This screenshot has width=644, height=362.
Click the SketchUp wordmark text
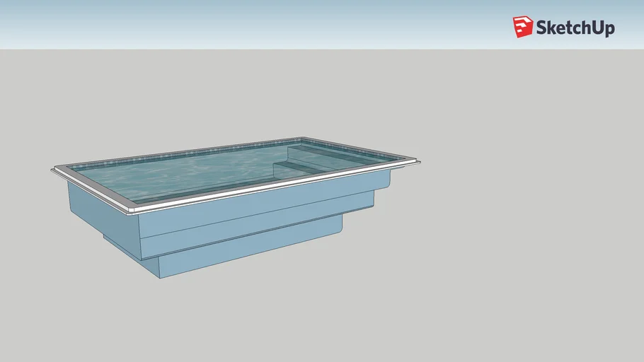(575, 28)
